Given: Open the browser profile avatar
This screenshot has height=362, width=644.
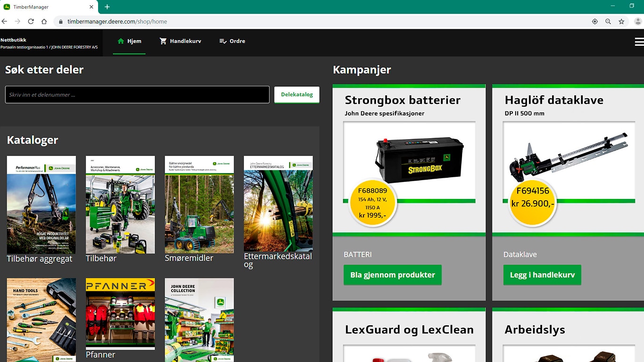Looking at the screenshot, I should (x=638, y=22).
